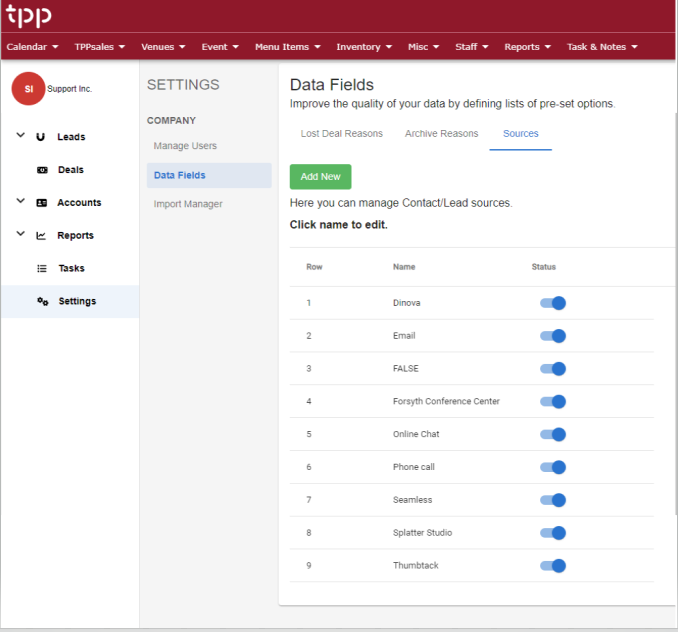Click the Accounts card icon
The height and width of the screenshot is (632, 678).
pos(42,203)
